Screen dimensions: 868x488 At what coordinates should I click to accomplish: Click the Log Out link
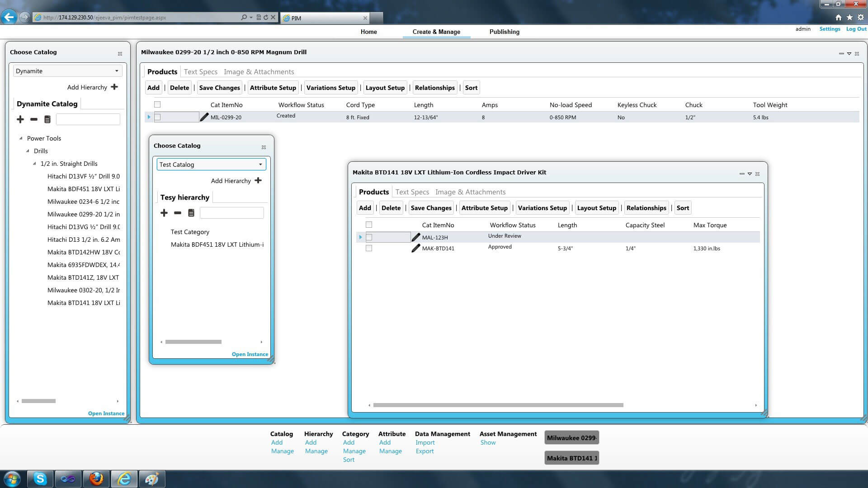pos(856,29)
